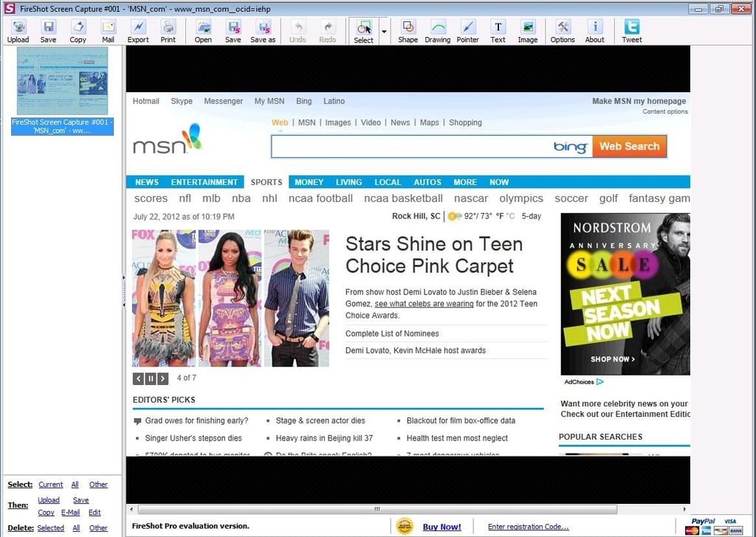Click the Current link in Select row
Image resolution: width=756 pixels, height=537 pixels.
click(51, 485)
